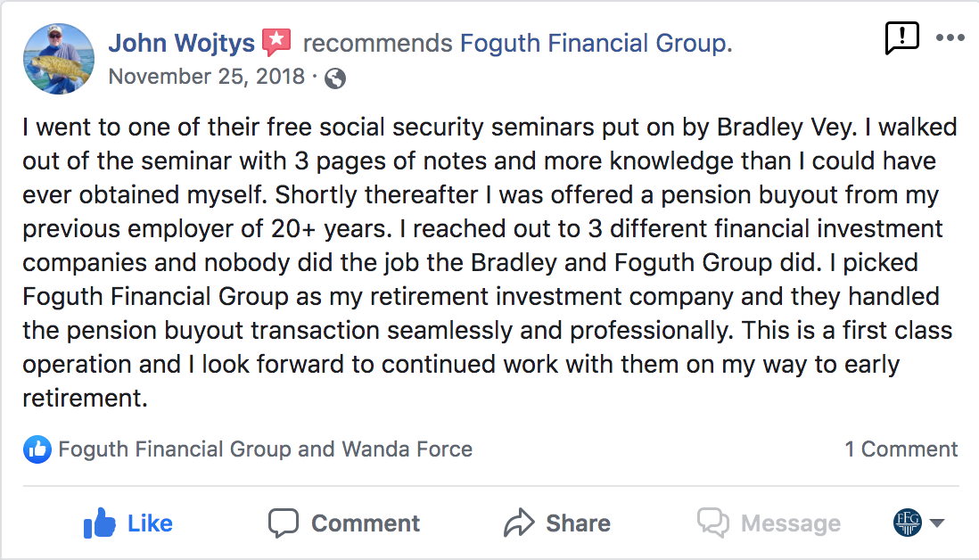Click the Message chat bubbles icon
The width and height of the screenshot is (979, 560).
(x=713, y=523)
